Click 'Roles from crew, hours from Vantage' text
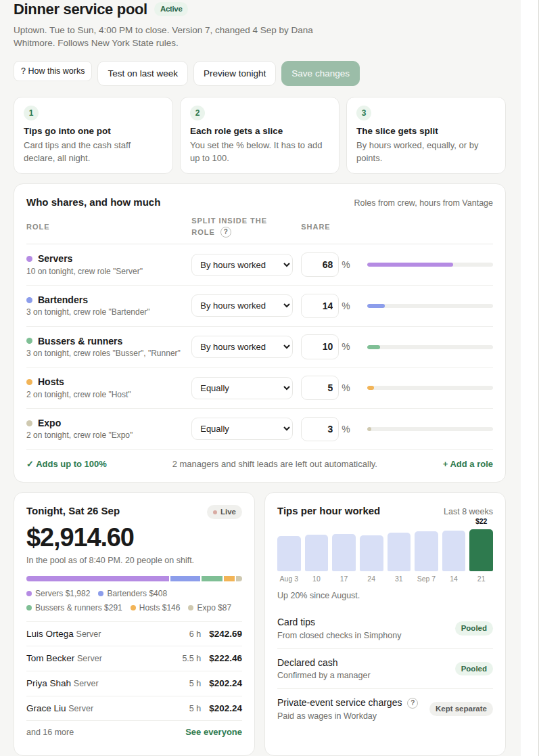539x756 pixels. 423,203
